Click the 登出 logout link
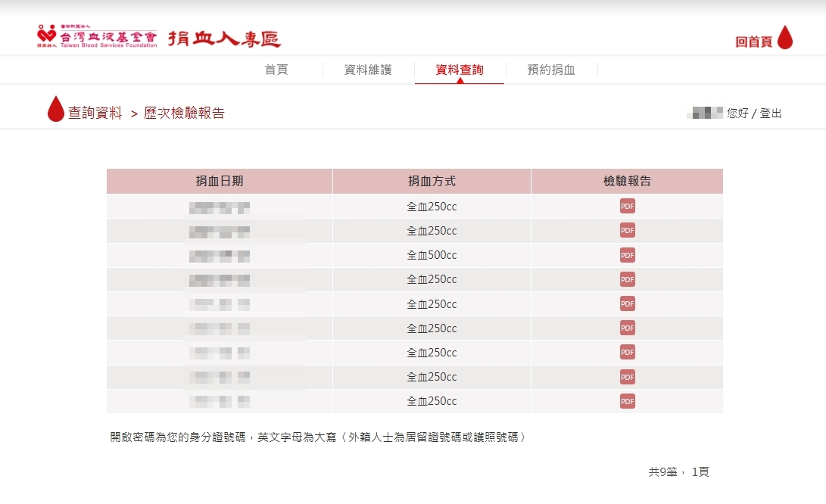This screenshot has width=826, height=504. (771, 114)
